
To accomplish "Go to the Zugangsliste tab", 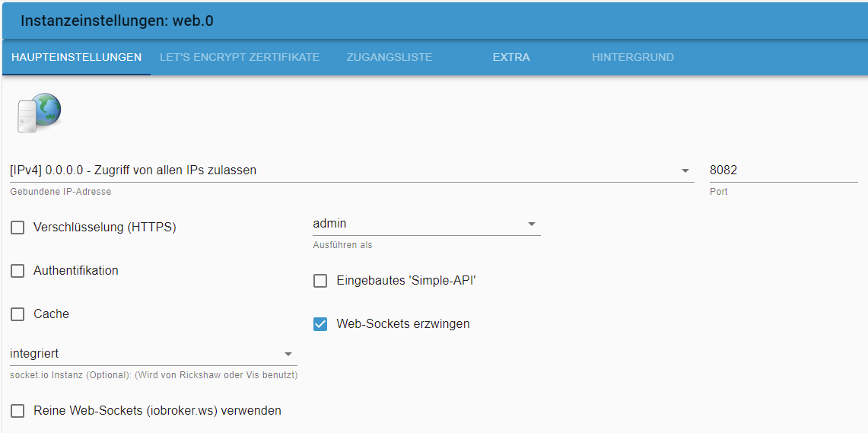I will pyautogui.click(x=389, y=57).
